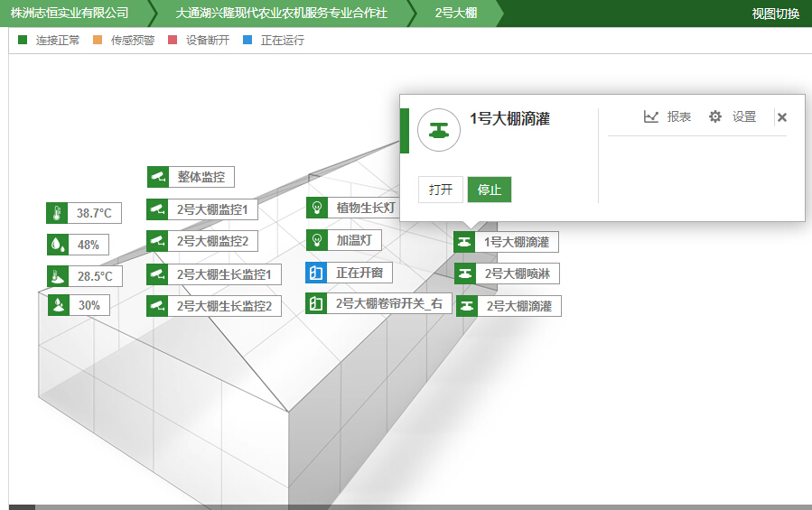Go to 株洲志恒实业有限公司 breadcrumb
Image resolution: width=812 pixels, height=510 pixels.
click(x=70, y=14)
